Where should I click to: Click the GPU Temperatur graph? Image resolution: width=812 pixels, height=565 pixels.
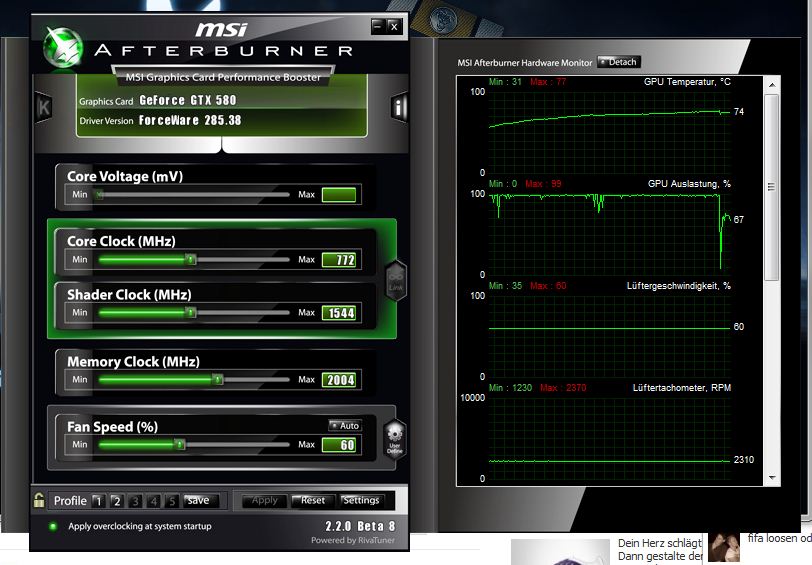tap(610, 132)
